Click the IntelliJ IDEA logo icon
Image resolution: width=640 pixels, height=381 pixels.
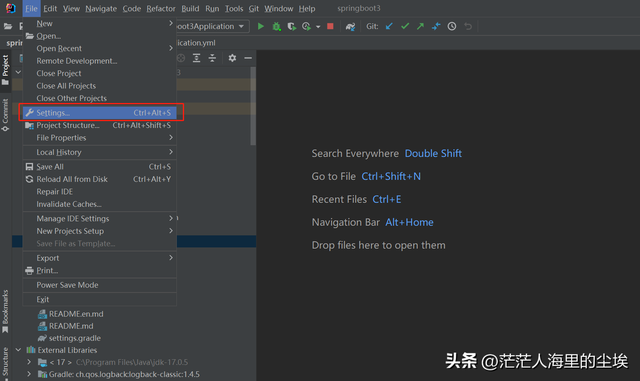click(x=11, y=8)
